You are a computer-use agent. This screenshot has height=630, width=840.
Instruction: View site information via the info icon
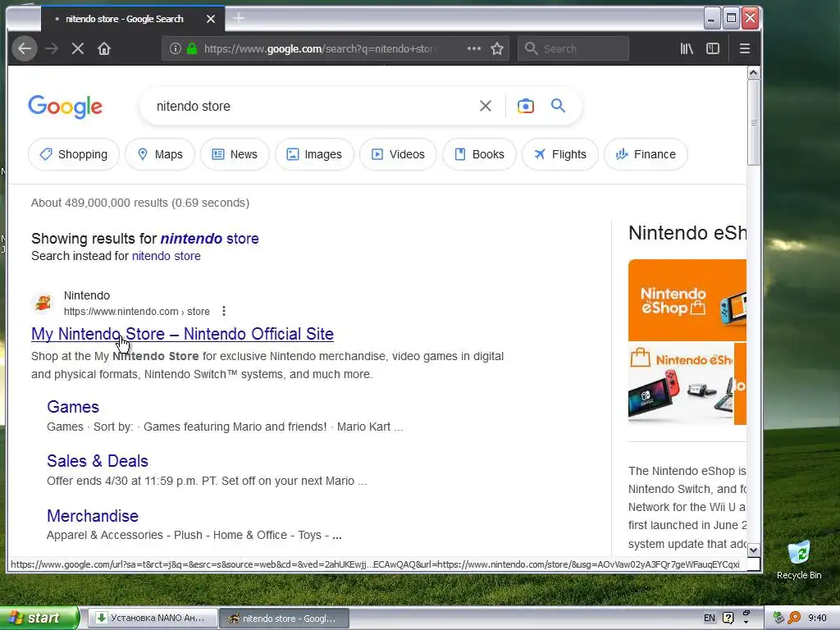click(176, 48)
